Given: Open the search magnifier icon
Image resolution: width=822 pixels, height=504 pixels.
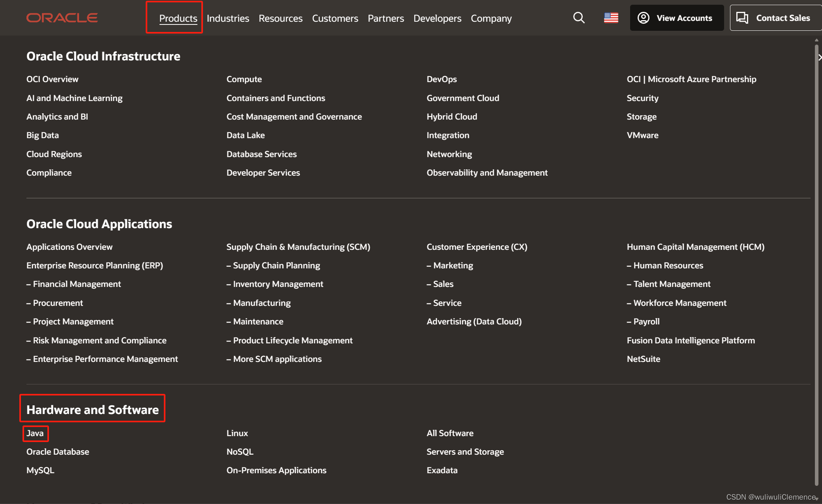Looking at the screenshot, I should 579,18.
